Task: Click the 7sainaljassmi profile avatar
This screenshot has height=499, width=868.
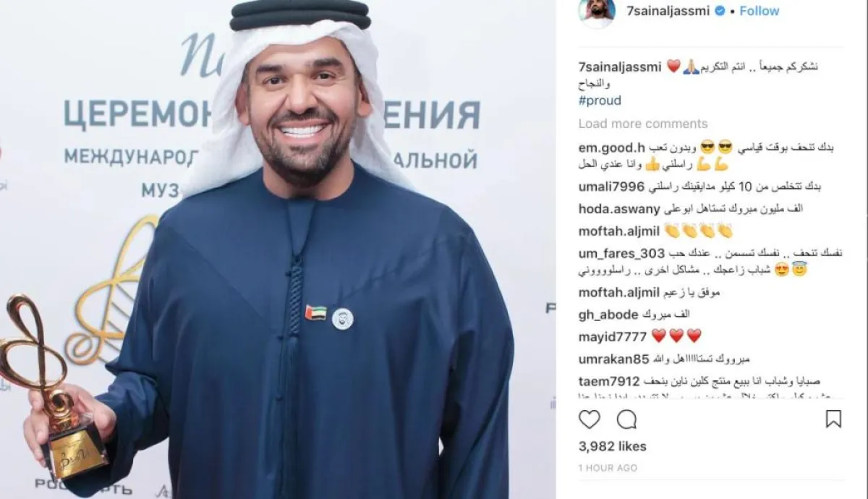Action: tap(597, 12)
